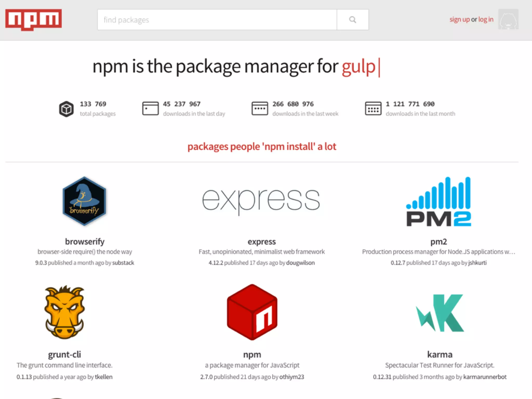532x399 pixels.
Task: Click the npm logo in header
Action: pyautogui.click(x=34, y=19)
